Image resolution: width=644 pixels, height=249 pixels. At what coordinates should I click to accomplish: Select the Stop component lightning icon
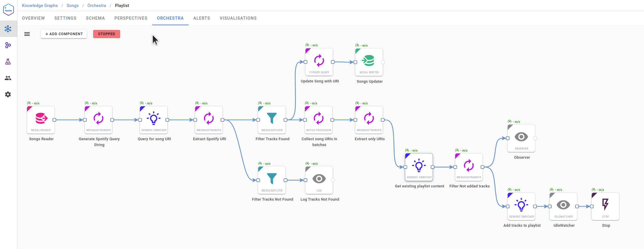click(605, 204)
